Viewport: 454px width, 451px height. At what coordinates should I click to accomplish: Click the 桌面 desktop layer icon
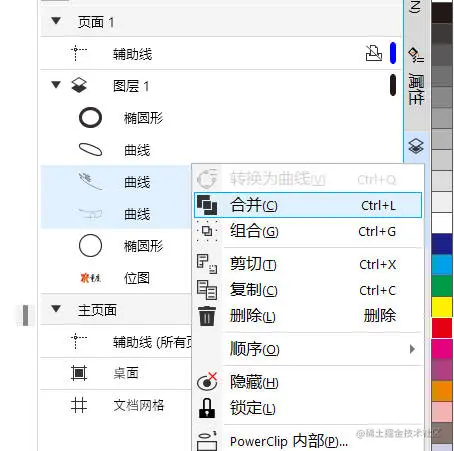pyautogui.click(x=79, y=373)
